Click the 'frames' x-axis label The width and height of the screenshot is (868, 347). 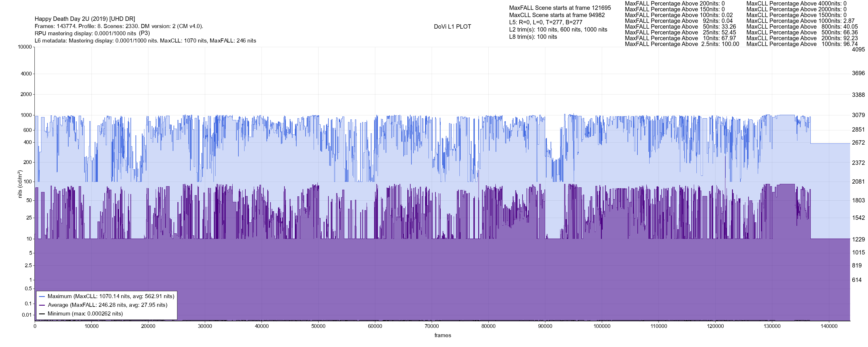pyautogui.click(x=442, y=335)
